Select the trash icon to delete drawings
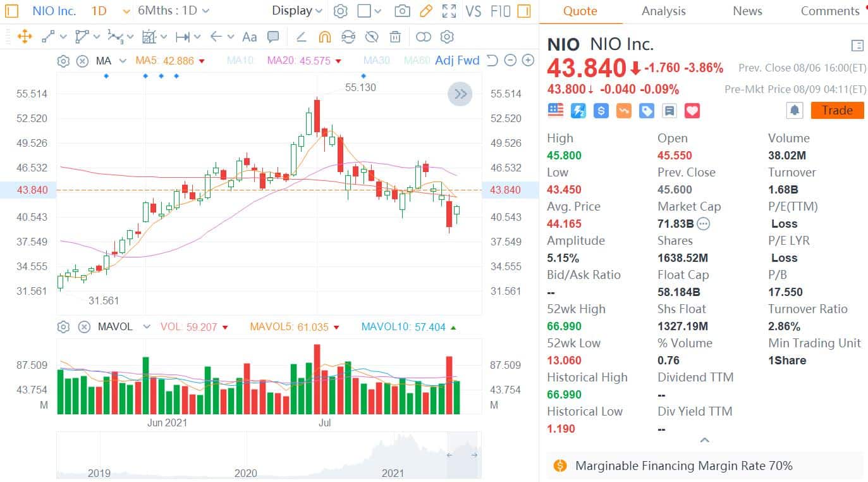Screen dimensions: 868x482 (395, 37)
